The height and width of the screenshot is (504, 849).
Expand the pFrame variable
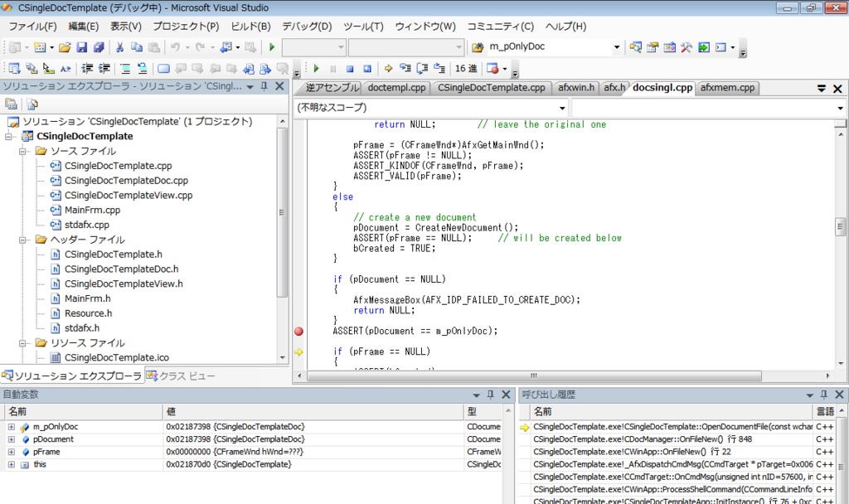click(12, 452)
